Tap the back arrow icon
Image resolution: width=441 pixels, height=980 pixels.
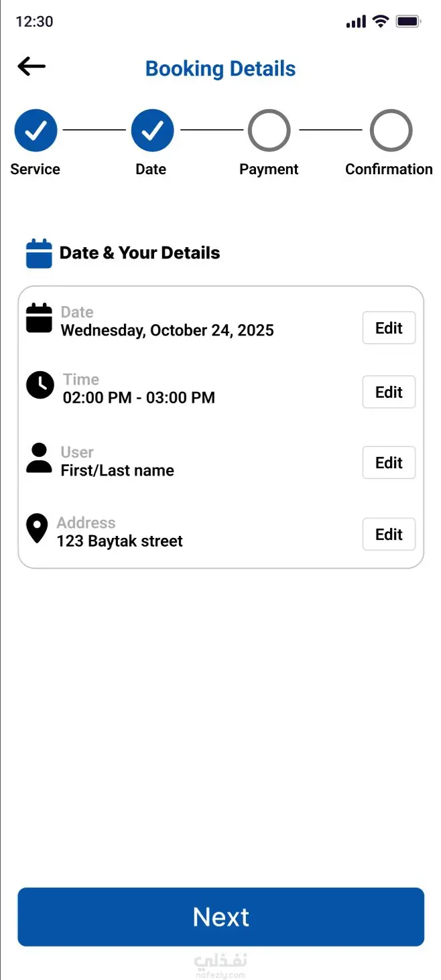[x=31, y=66]
